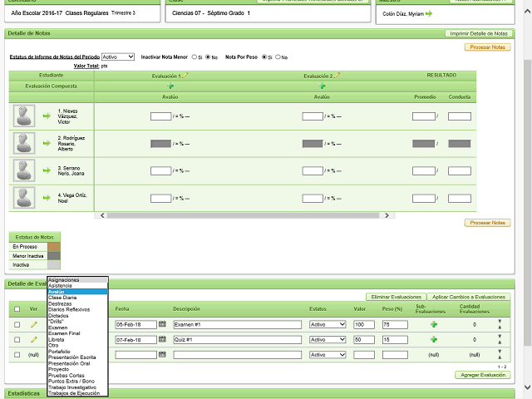
Task: Click the Peso field containing 75
Action: pyautogui.click(x=395, y=324)
